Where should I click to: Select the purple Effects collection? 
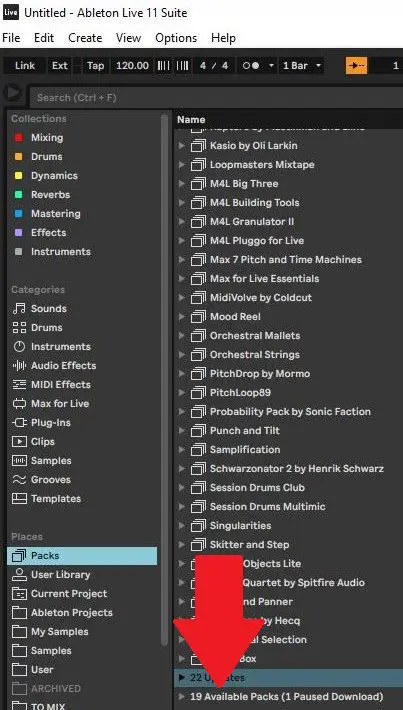click(40, 232)
